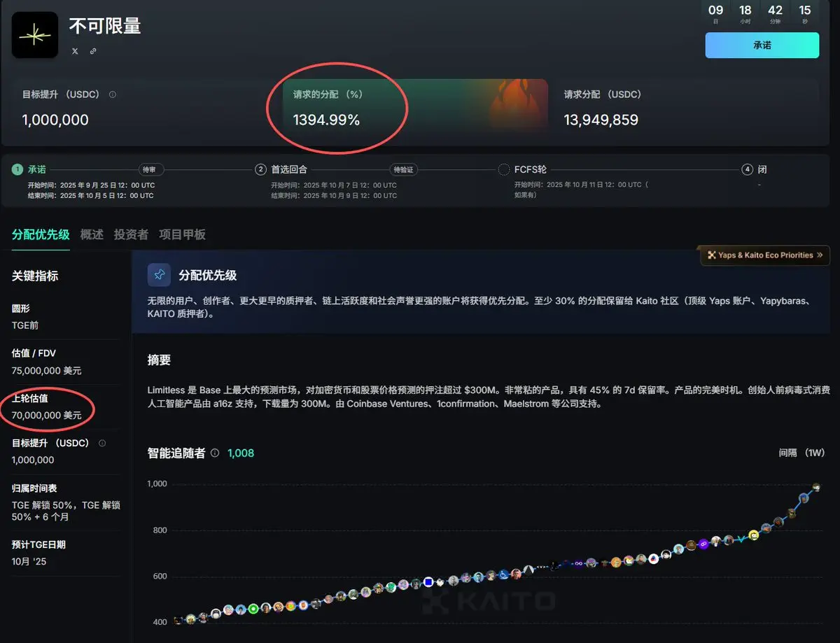
Task: Click the 400 y-axis label on chart
Action: (160, 622)
